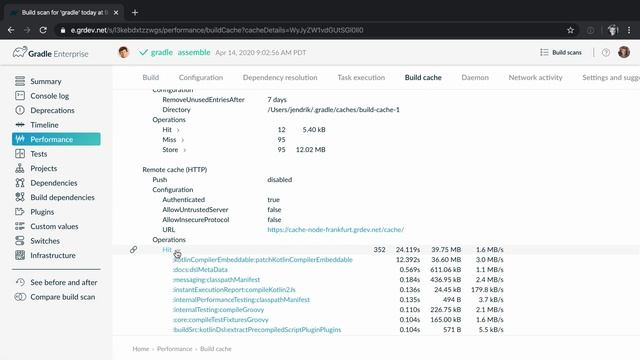This screenshot has width=640, height=360.
Task: Open the instantExecutionReport:compileKotlin2Js link
Action: pos(234,289)
